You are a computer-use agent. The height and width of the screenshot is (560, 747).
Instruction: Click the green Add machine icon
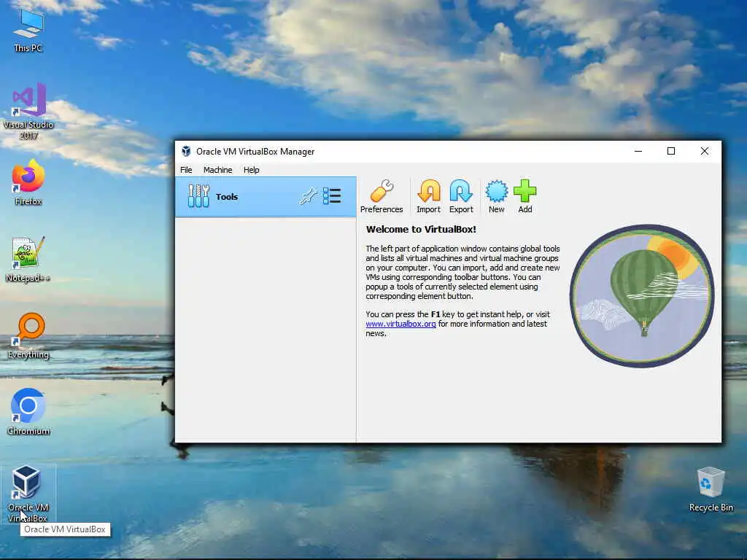(525, 196)
